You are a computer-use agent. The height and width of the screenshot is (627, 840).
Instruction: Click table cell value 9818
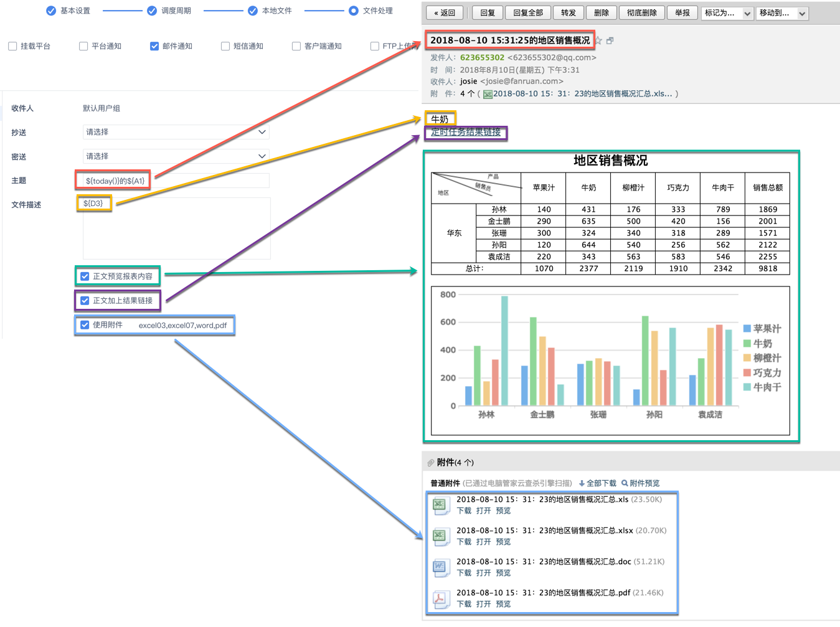point(768,268)
